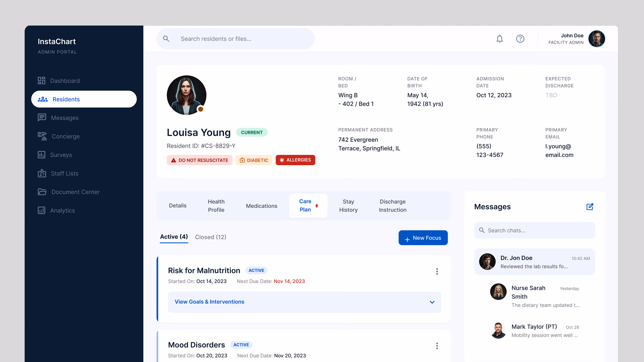This screenshot has width=644, height=362.
Task: Open Mood Disorders three-dot menu
Action: click(437, 346)
